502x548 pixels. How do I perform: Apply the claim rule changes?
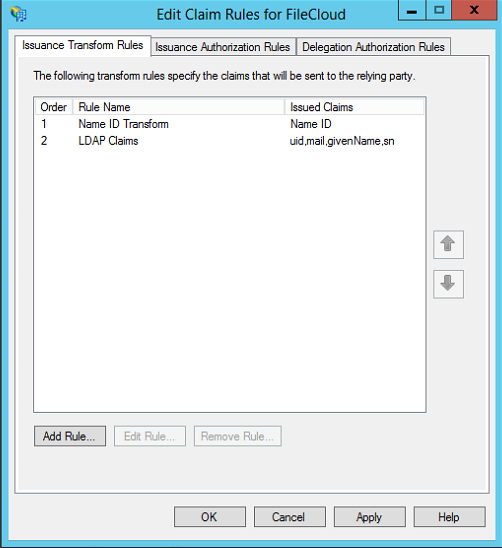click(x=370, y=517)
